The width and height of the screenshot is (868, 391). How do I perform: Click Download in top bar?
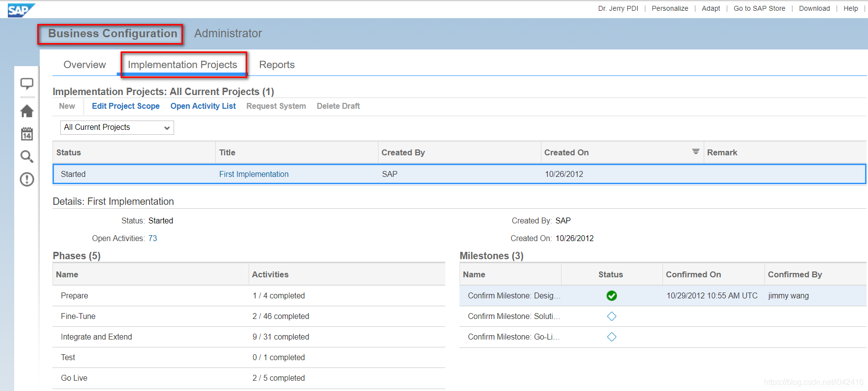click(815, 8)
